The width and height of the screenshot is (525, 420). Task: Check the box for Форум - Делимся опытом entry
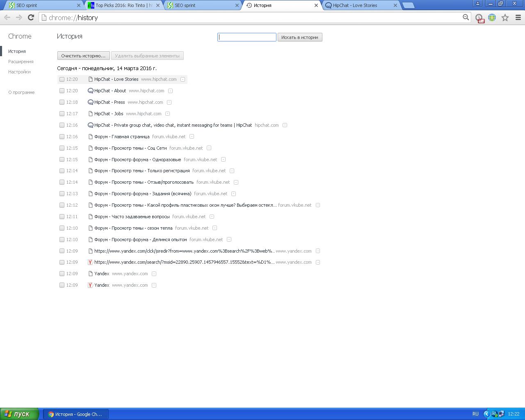pos(62,240)
